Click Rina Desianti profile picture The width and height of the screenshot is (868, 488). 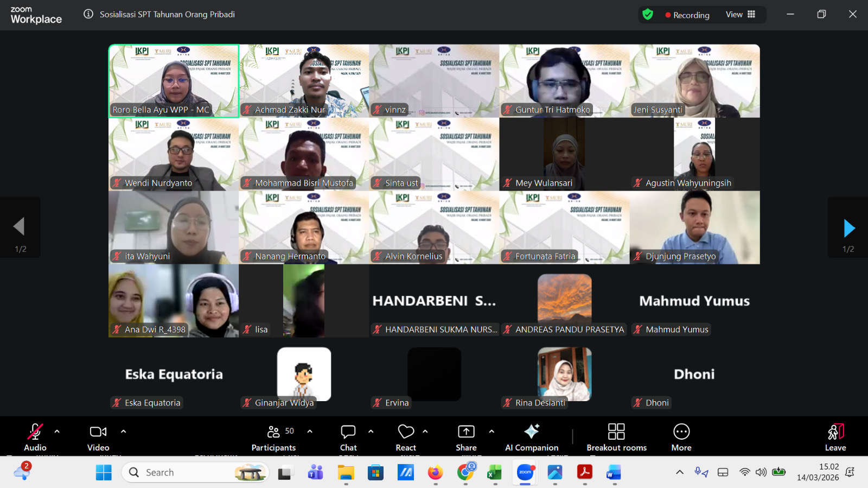click(564, 374)
